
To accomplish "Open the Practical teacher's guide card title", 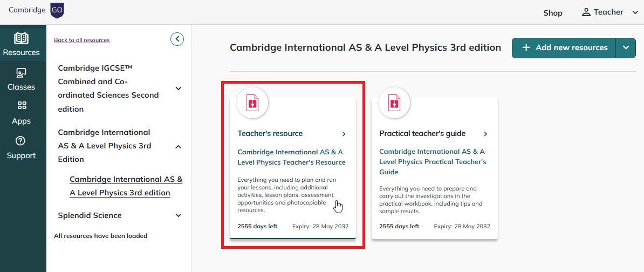I will click(422, 133).
